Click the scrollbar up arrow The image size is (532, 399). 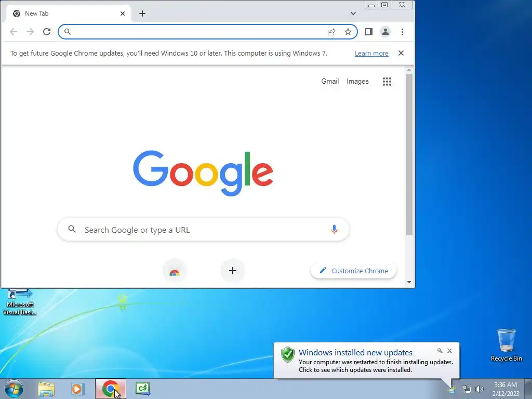click(x=409, y=70)
